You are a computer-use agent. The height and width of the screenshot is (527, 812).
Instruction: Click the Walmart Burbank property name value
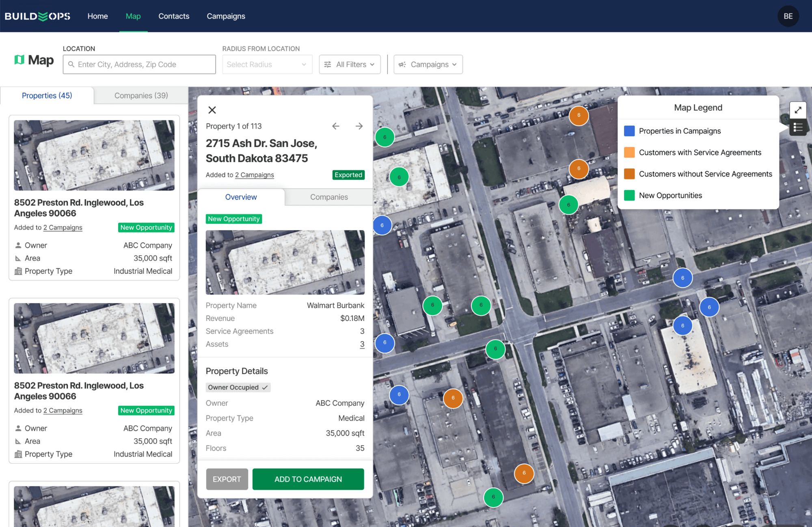pos(335,305)
